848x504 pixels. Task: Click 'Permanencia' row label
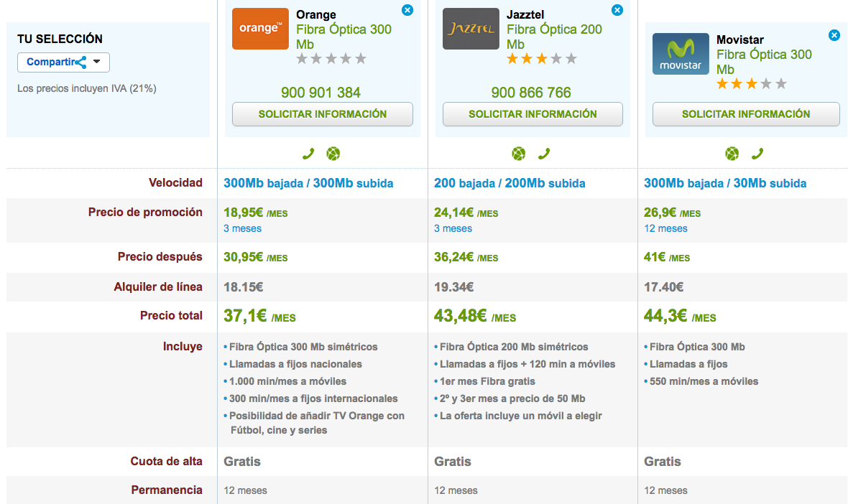coord(167,490)
